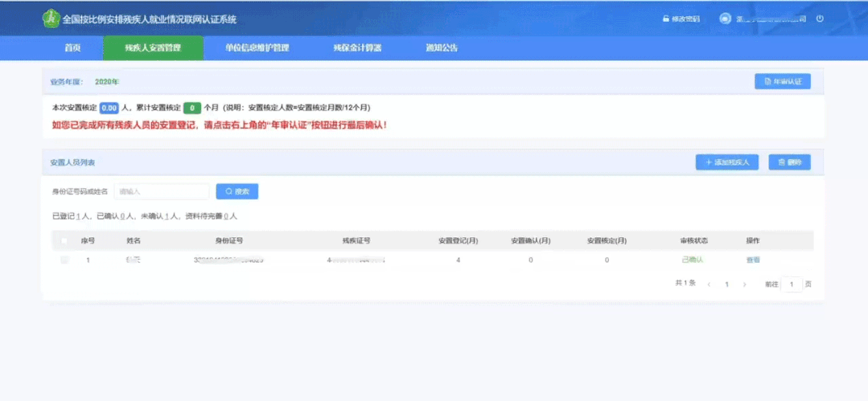The width and height of the screenshot is (868, 401).
Task: Click the user avatar icon in header
Action: (x=726, y=18)
